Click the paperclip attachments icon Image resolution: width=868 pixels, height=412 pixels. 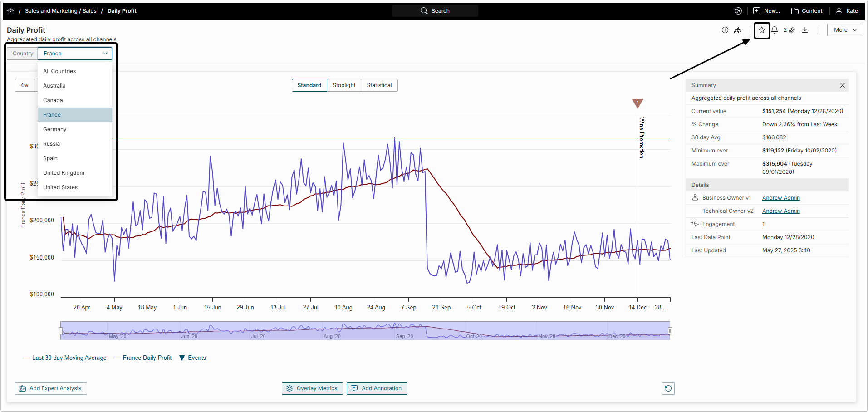pos(792,30)
